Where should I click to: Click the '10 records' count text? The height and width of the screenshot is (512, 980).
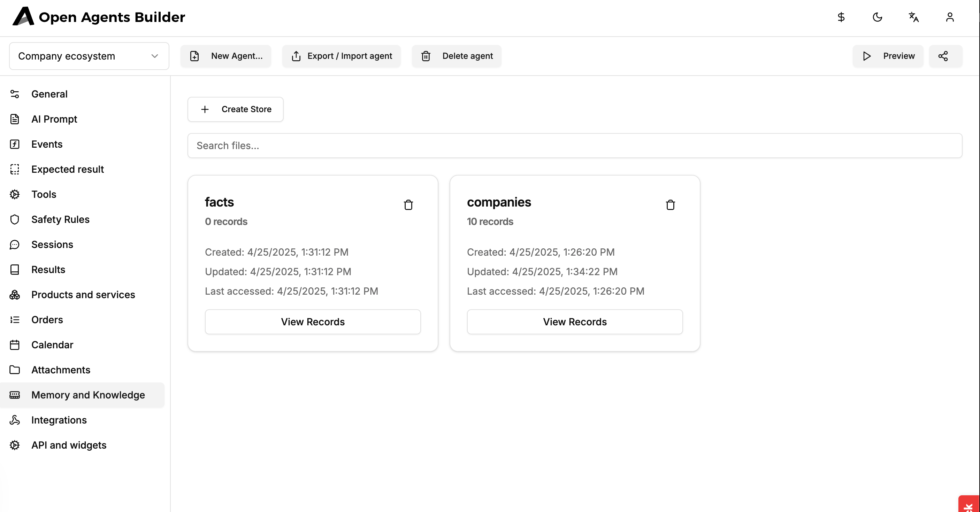(x=490, y=222)
